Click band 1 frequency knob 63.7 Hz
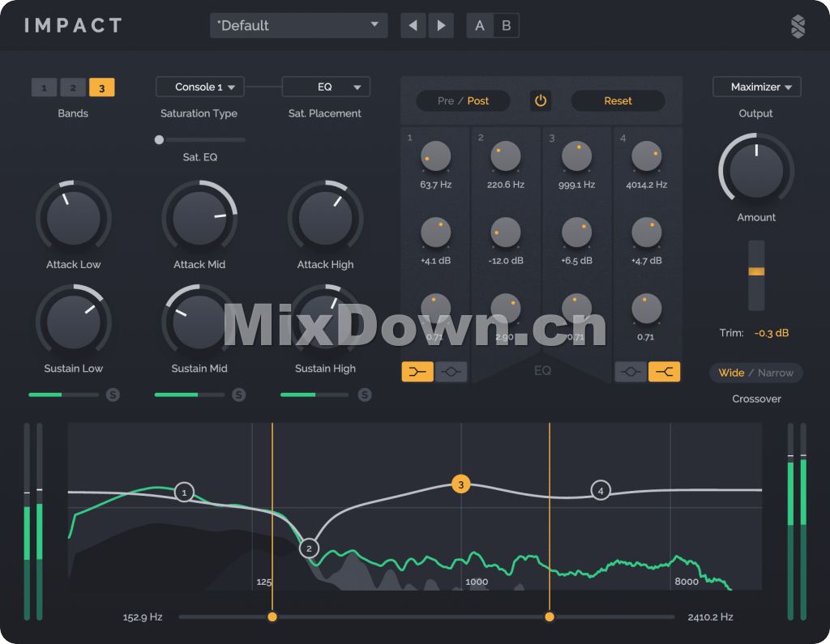830x644 pixels. pos(435,156)
